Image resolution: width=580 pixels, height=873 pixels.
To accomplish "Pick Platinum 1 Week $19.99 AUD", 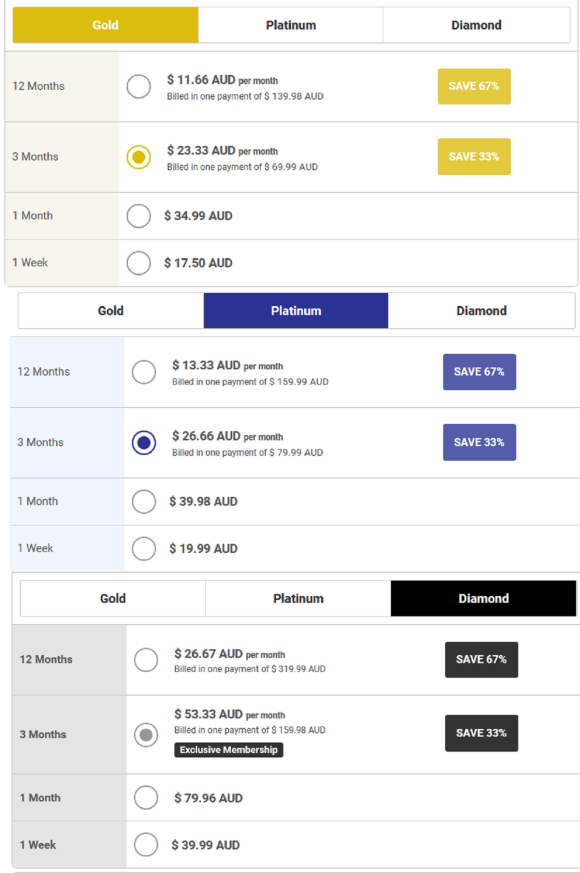I will pos(144,548).
